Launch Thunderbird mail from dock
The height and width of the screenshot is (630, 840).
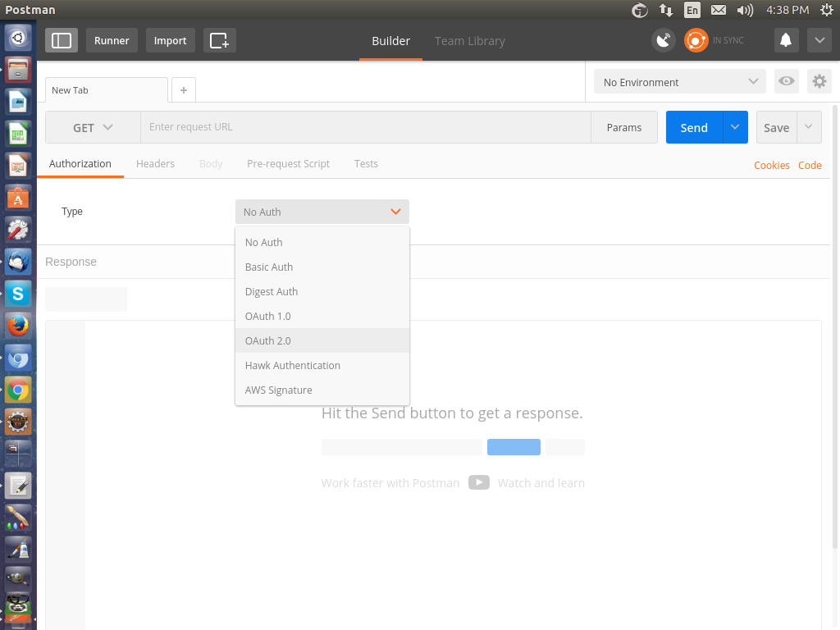[x=18, y=262]
